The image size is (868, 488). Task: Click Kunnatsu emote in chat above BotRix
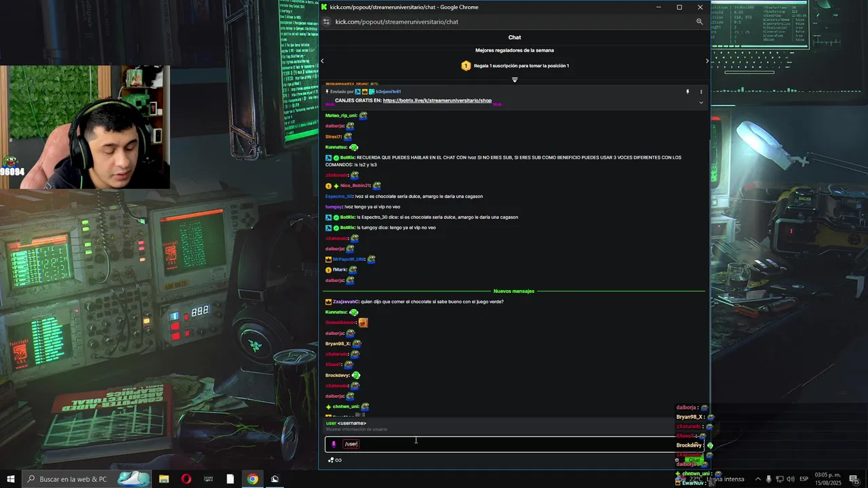pos(353,147)
